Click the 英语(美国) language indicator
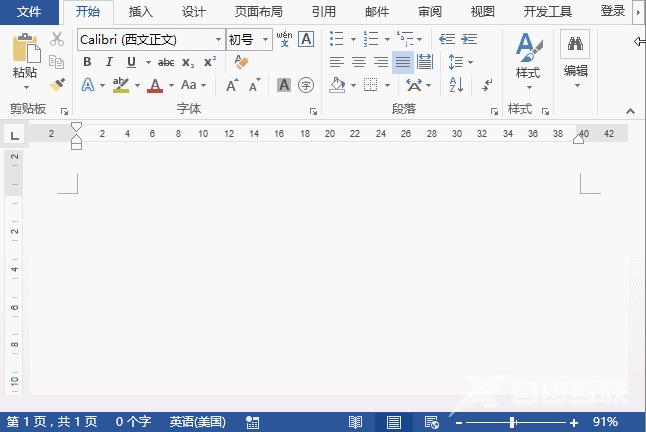 click(197, 422)
